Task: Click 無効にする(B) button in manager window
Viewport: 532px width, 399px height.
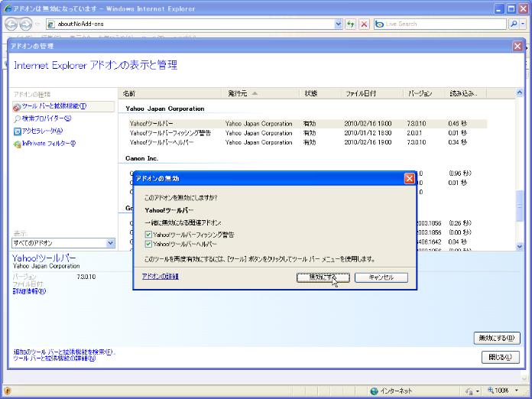Action: tap(497, 339)
